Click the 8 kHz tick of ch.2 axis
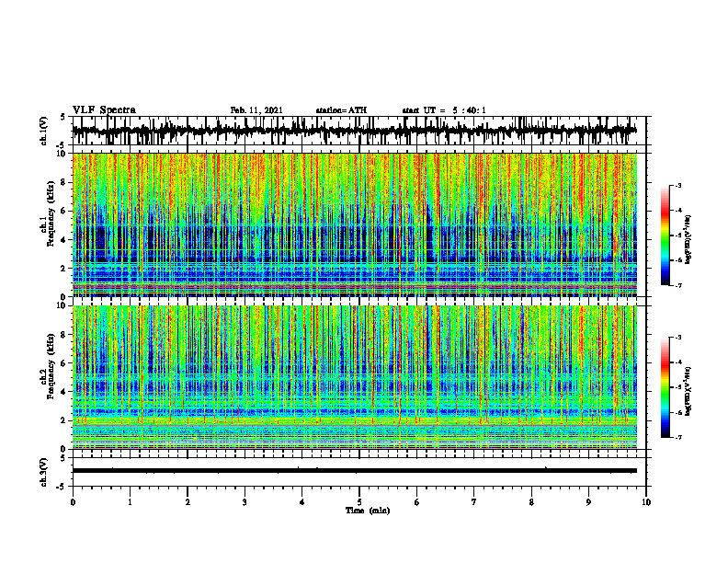 (x=64, y=335)
